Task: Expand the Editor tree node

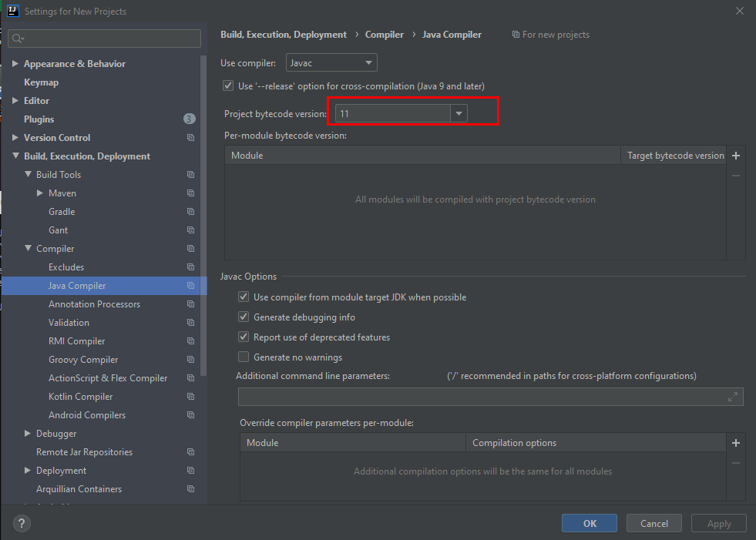Action: 15,100
